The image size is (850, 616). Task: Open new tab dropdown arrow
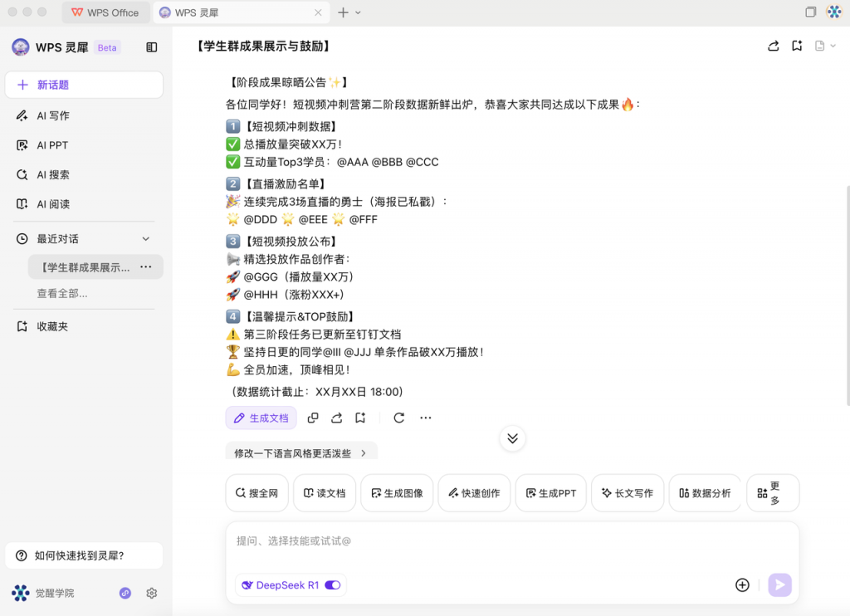pyautogui.click(x=358, y=12)
